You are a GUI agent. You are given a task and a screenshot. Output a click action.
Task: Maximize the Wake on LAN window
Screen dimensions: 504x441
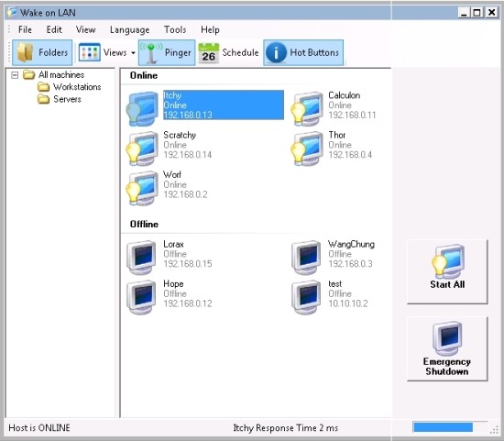tap(477, 13)
